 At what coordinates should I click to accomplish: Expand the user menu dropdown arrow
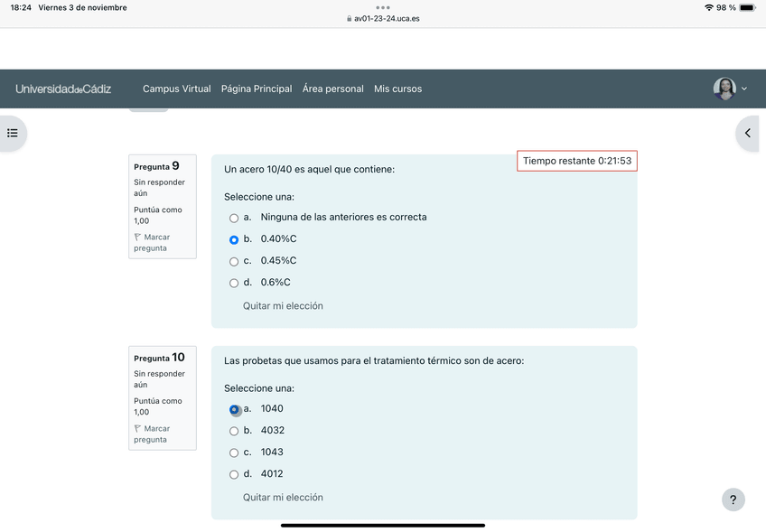(744, 89)
